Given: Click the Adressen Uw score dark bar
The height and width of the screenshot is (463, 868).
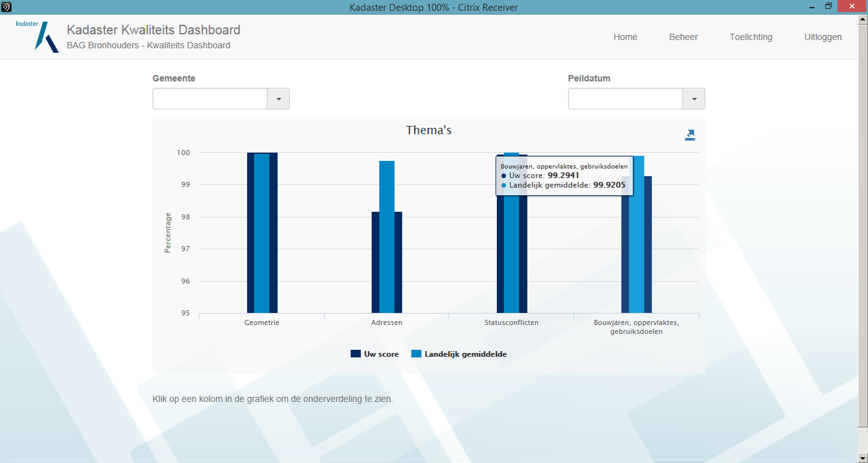Looking at the screenshot, I should tap(376, 262).
